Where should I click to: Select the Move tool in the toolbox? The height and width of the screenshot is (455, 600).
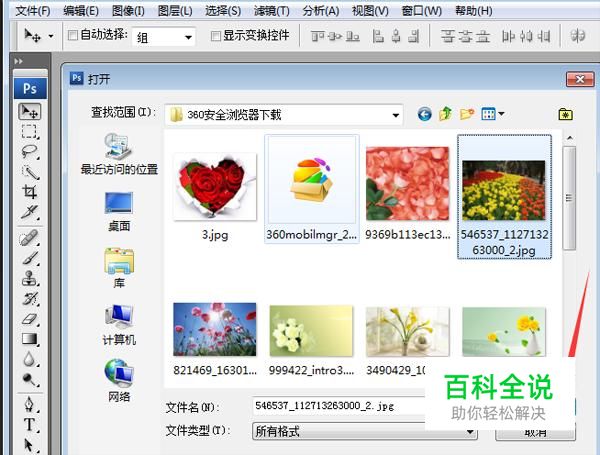(x=29, y=111)
